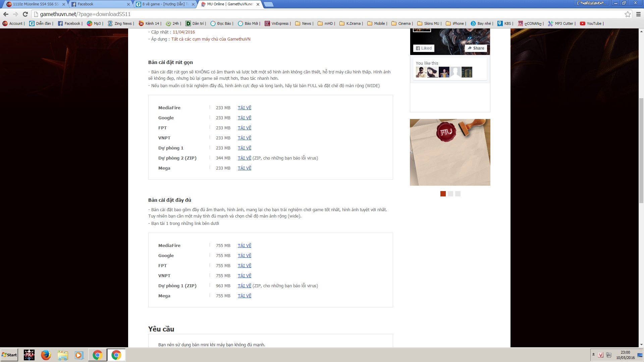Reload the page with refresh icon
Viewport: 644px width, 362px height.
pyautogui.click(x=25, y=14)
